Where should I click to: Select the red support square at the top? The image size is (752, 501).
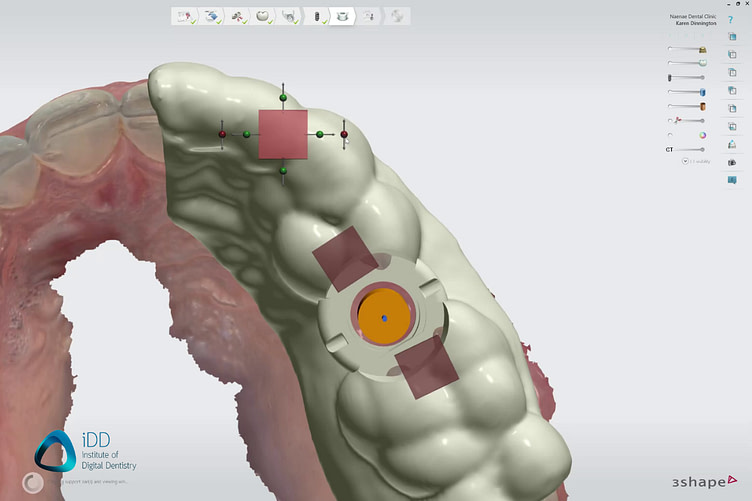[283, 134]
